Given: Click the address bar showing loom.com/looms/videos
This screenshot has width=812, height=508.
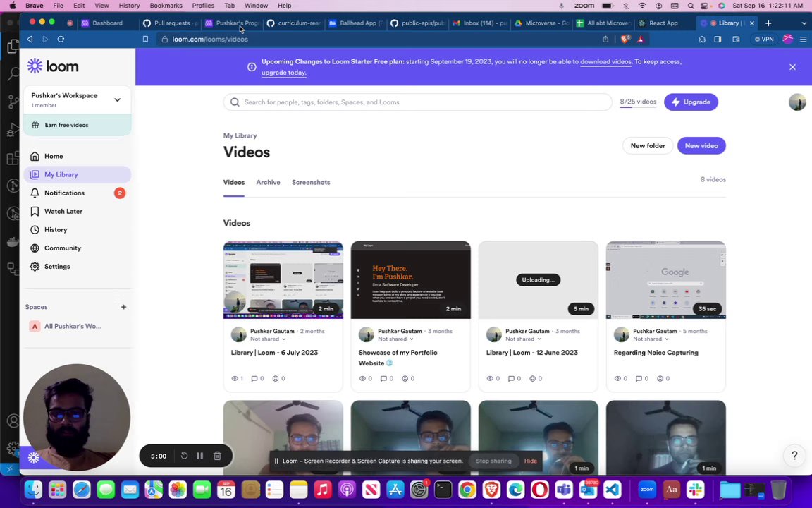Looking at the screenshot, I should pyautogui.click(x=378, y=39).
